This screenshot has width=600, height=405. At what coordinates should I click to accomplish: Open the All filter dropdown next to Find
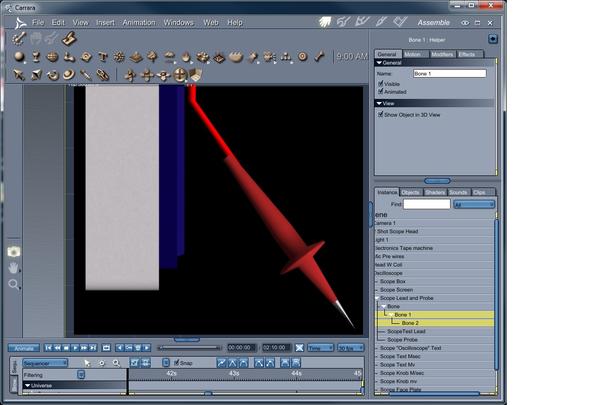[x=474, y=204]
